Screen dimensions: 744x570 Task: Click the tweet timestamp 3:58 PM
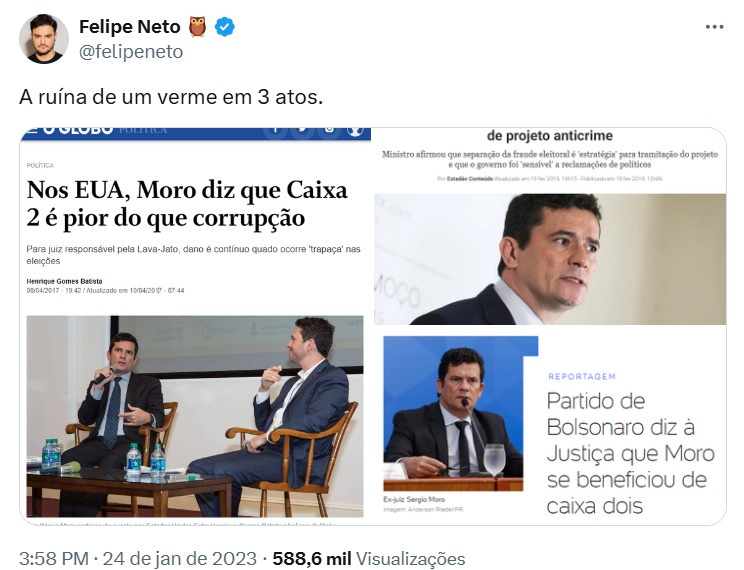[54, 559]
